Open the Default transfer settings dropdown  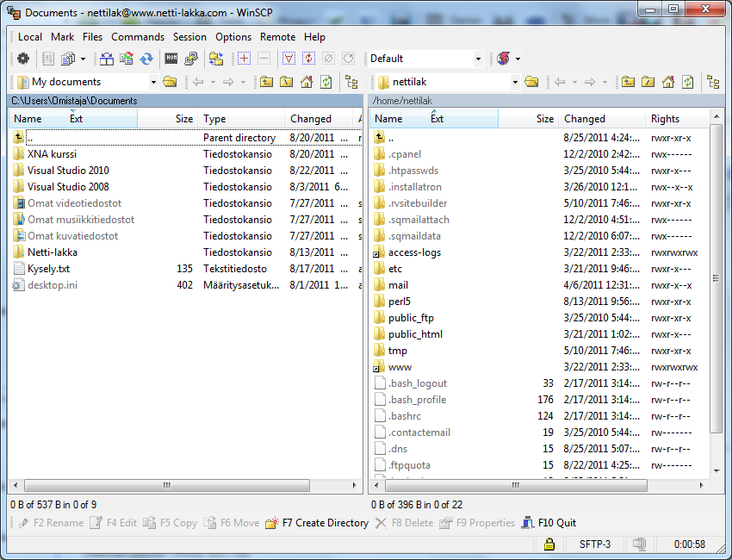click(478, 59)
